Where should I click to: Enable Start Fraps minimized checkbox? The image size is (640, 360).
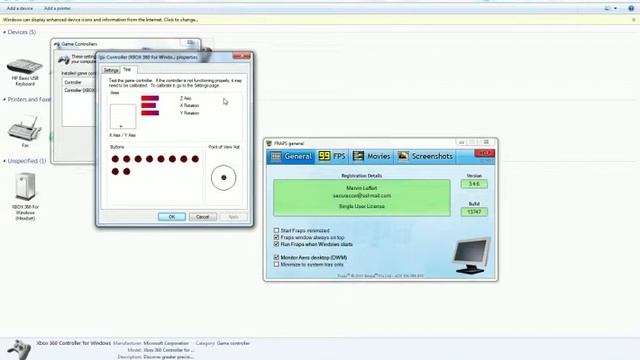click(276, 230)
